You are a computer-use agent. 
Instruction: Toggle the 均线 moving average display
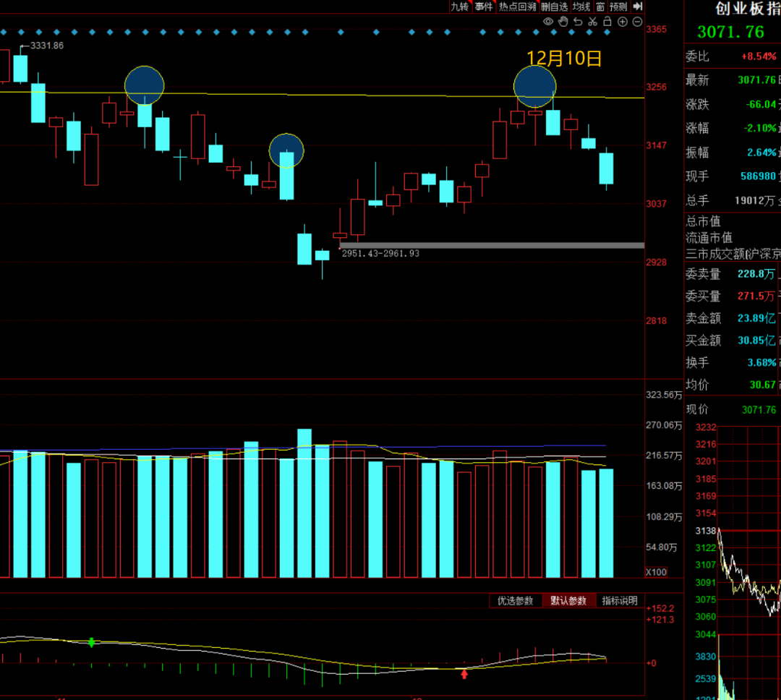[x=581, y=7]
